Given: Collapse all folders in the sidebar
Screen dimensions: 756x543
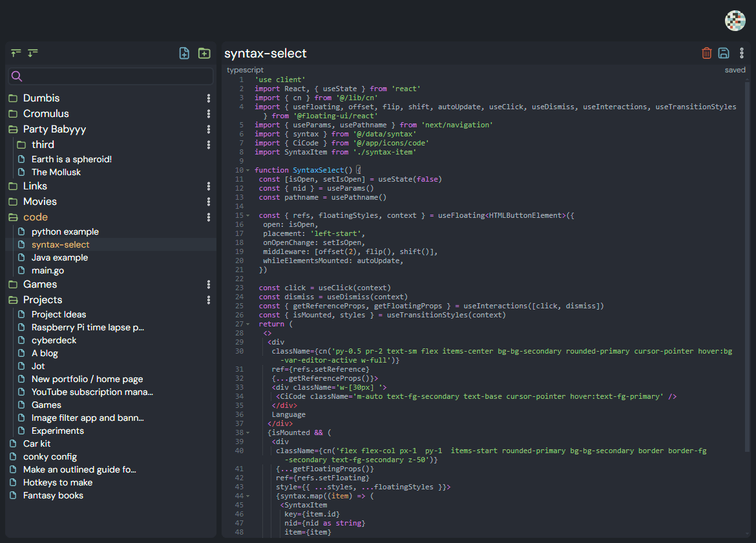Looking at the screenshot, I should click(16, 53).
